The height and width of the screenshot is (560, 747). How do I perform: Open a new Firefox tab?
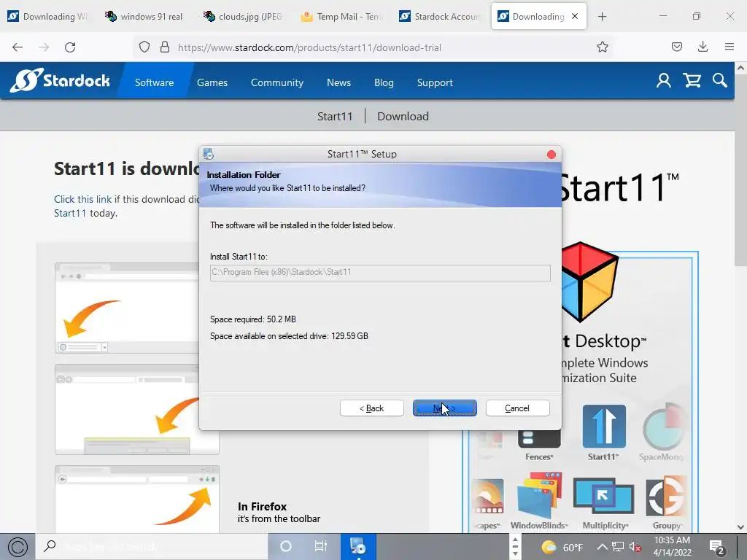click(x=602, y=17)
